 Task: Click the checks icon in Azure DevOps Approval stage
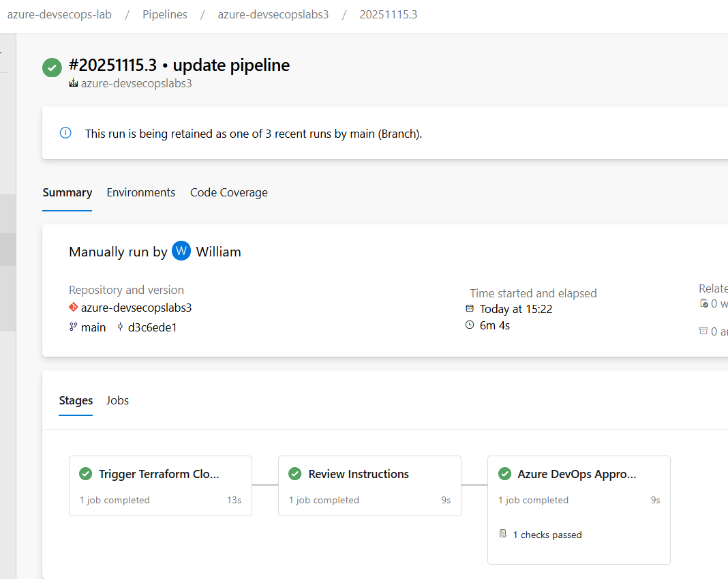tap(503, 534)
